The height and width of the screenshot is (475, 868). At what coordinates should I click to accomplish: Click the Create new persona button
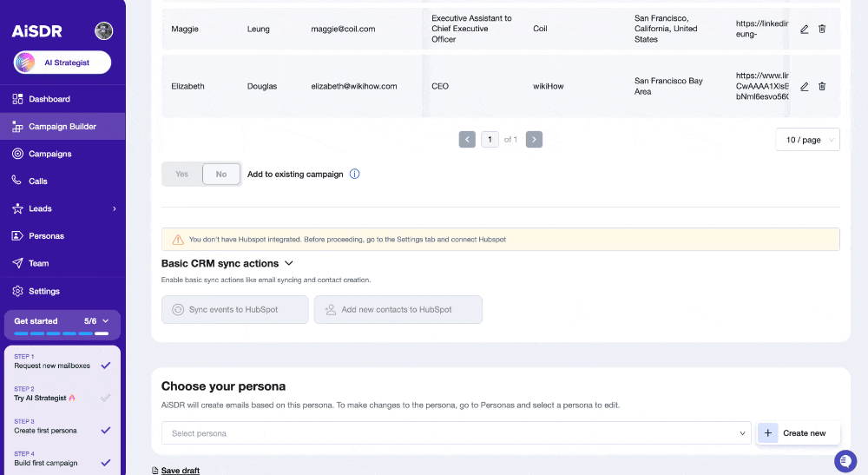click(794, 433)
